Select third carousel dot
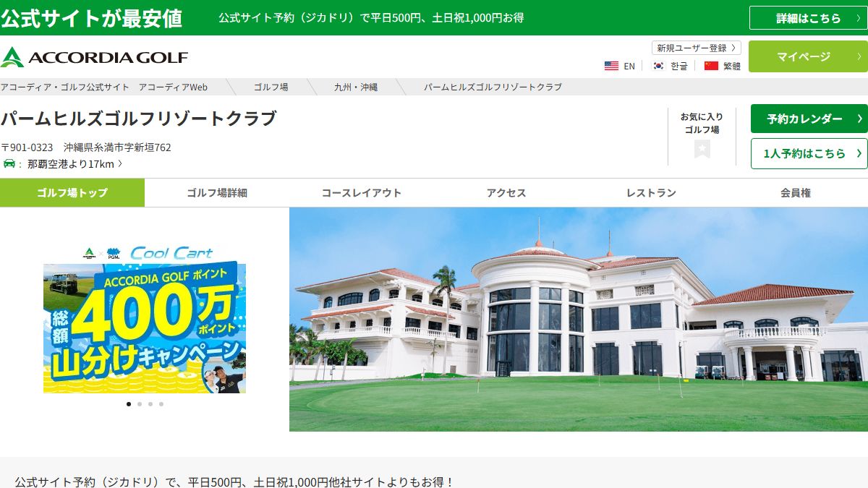The width and height of the screenshot is (868, 488). 150,404
